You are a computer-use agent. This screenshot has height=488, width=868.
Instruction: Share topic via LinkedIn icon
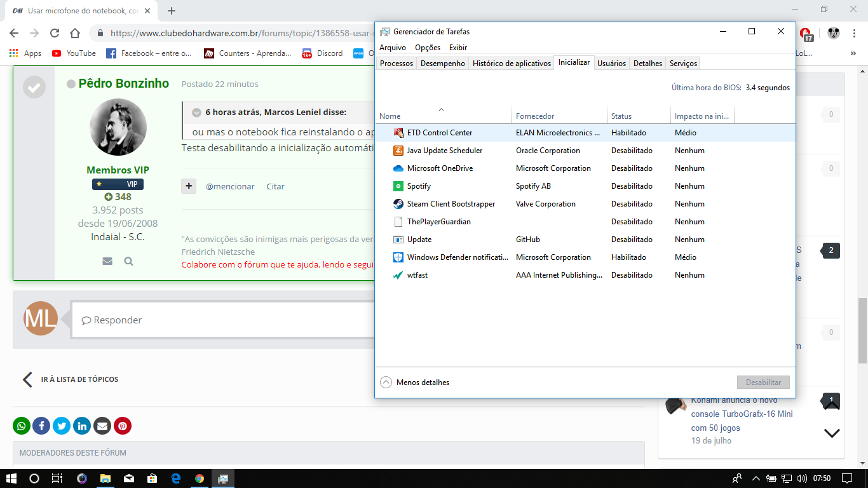(82, 426)
